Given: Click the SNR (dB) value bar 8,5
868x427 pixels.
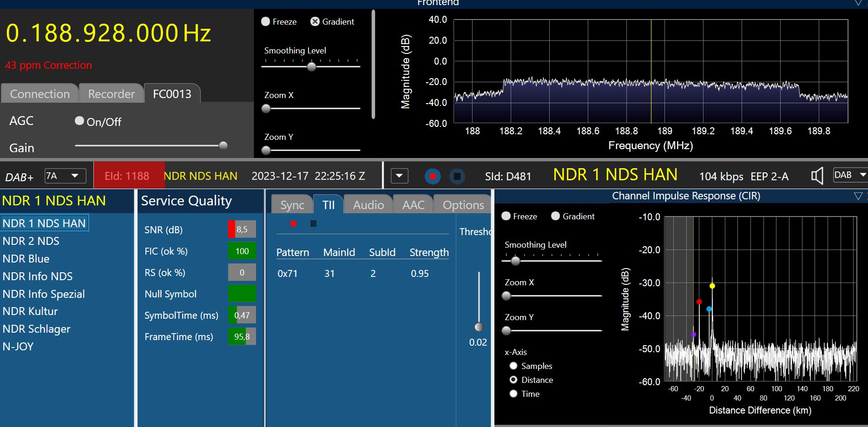Looking at the screenshot, I should [x=242, y=229].
